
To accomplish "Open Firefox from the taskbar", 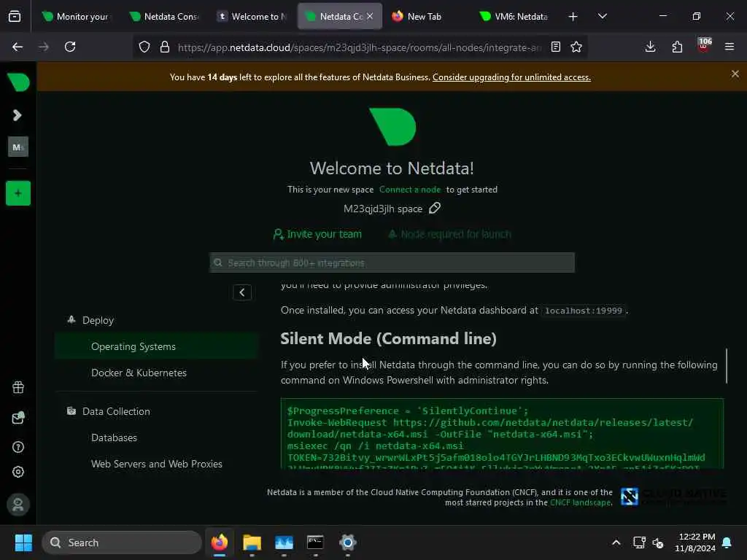I will pos(220,542).
